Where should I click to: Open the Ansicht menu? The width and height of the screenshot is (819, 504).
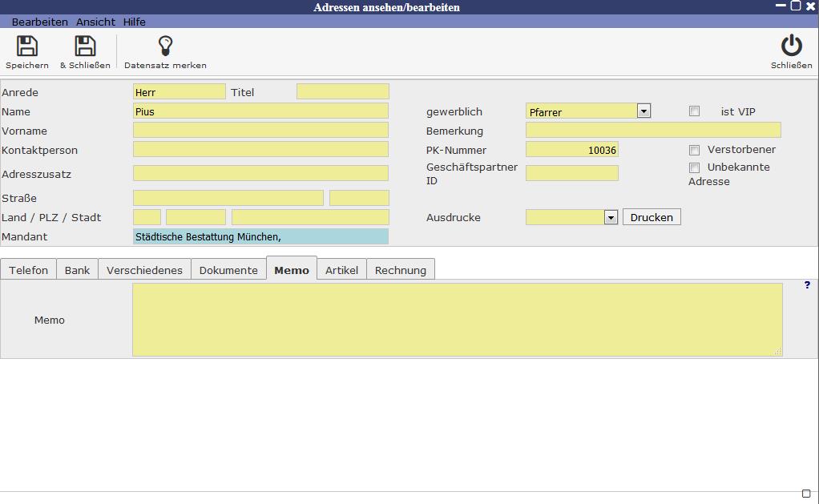point(95,22)
